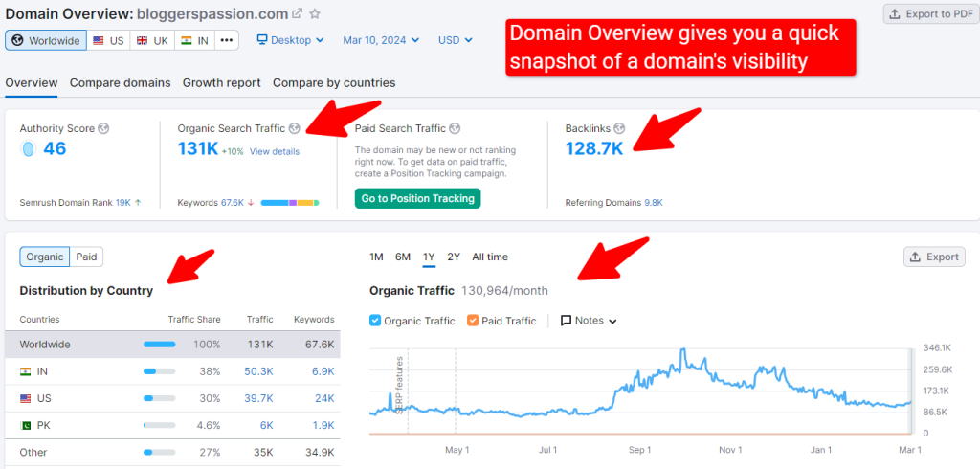Open 6K traffic value for PK

point(267,425)
